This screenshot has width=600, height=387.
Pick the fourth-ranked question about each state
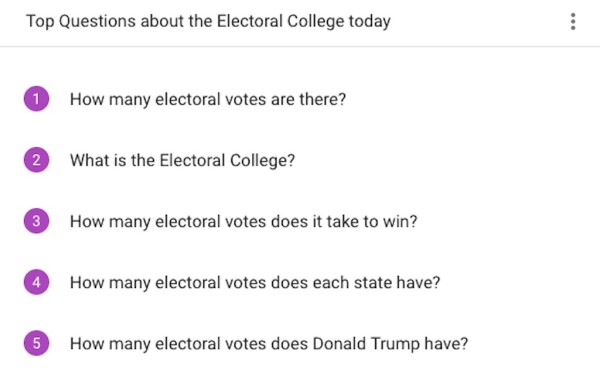click(x=255, y=283)
